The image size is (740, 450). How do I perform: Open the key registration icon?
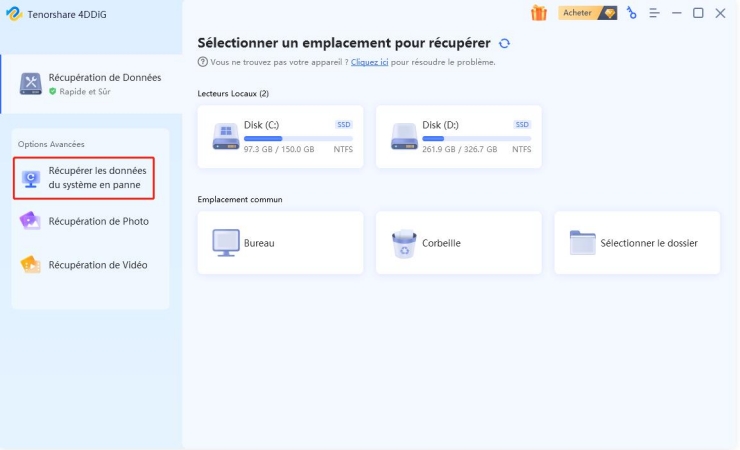(x=631, y=13)
